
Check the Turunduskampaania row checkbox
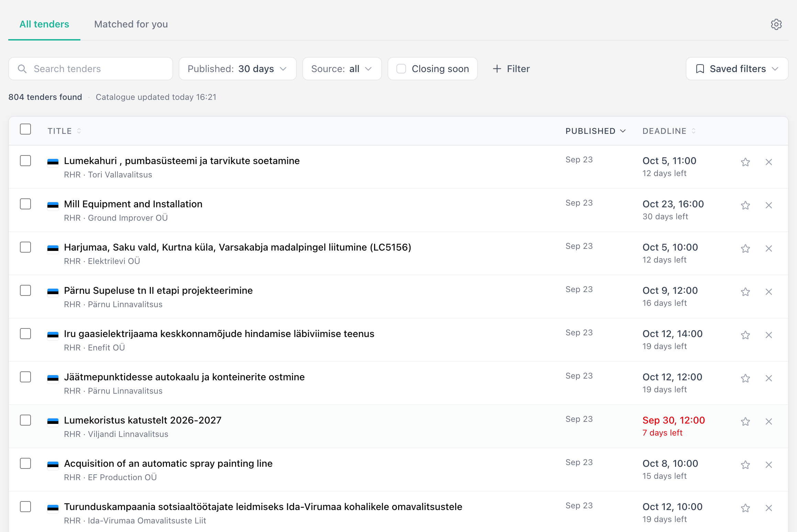pos(25,507)
